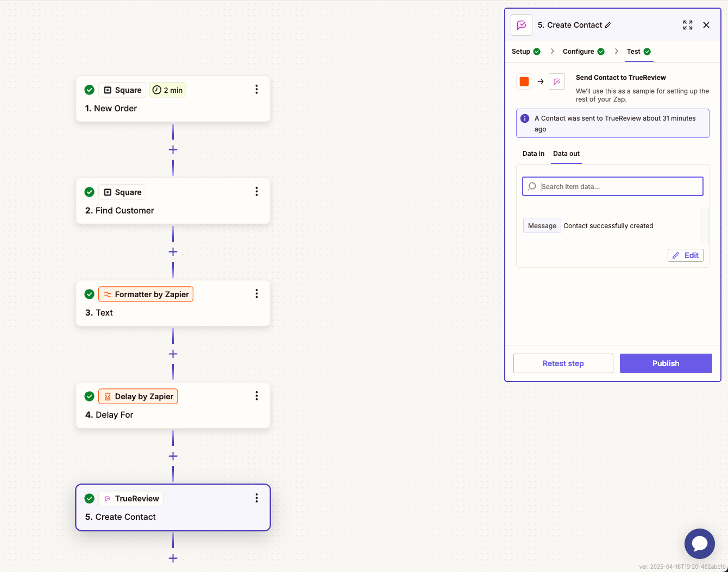Click the TrueReview app badge on step 5
This screenshot has height=572, width=728.
(x=131, y=499)
